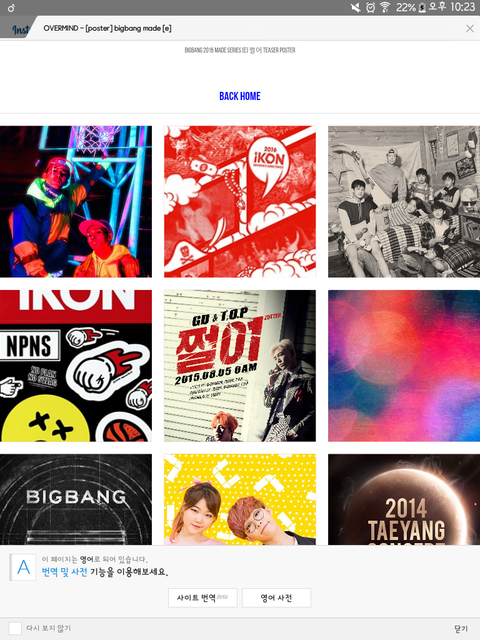Open the iKON NPNS sticker thumbnail
The width and height of the screenshot is (480, 640).
point(76,366)
